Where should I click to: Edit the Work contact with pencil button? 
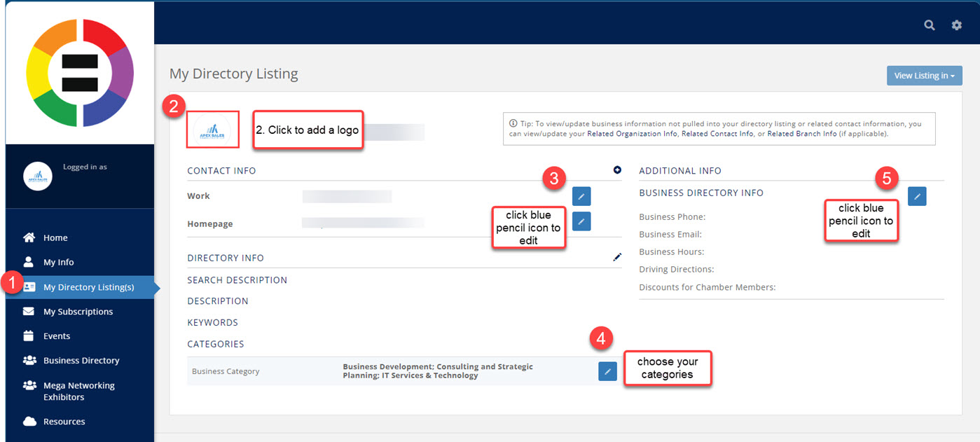581,196
